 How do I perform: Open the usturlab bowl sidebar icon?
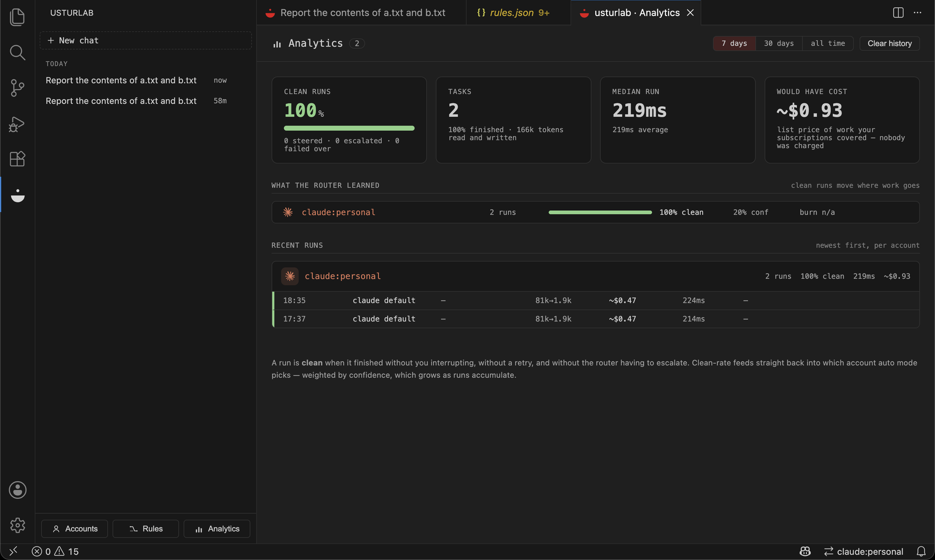pyautogui.click(x=18, y=195)
